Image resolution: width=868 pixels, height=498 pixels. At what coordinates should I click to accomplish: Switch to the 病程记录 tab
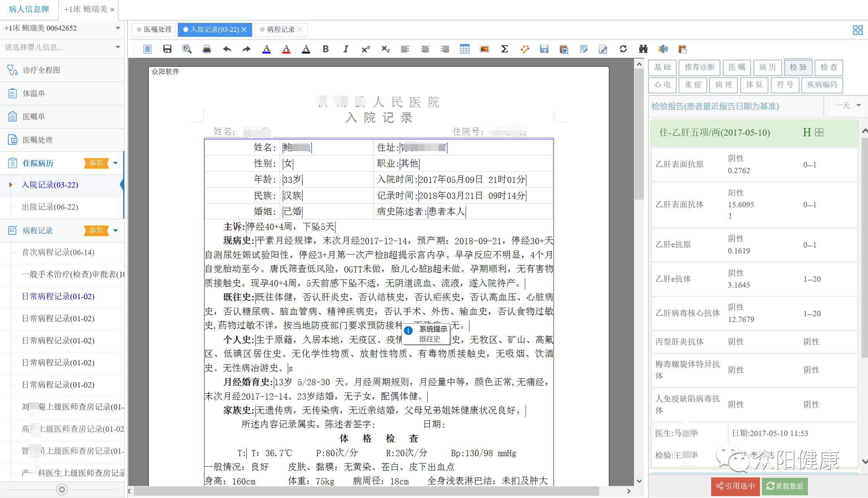(280, 29)
